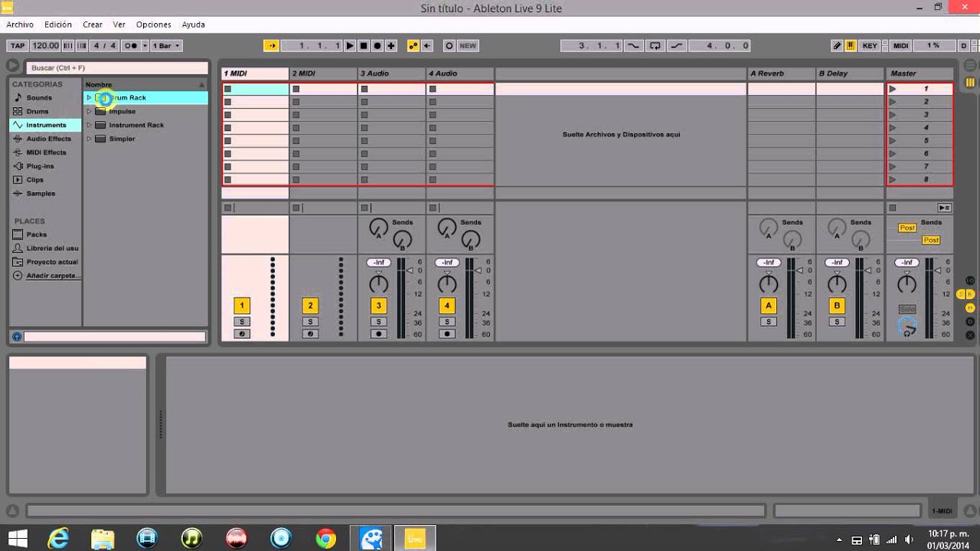Arm track 3 for recording
Image resolution: width=980 pixels, height=551 pixels.
coord(378,334)
